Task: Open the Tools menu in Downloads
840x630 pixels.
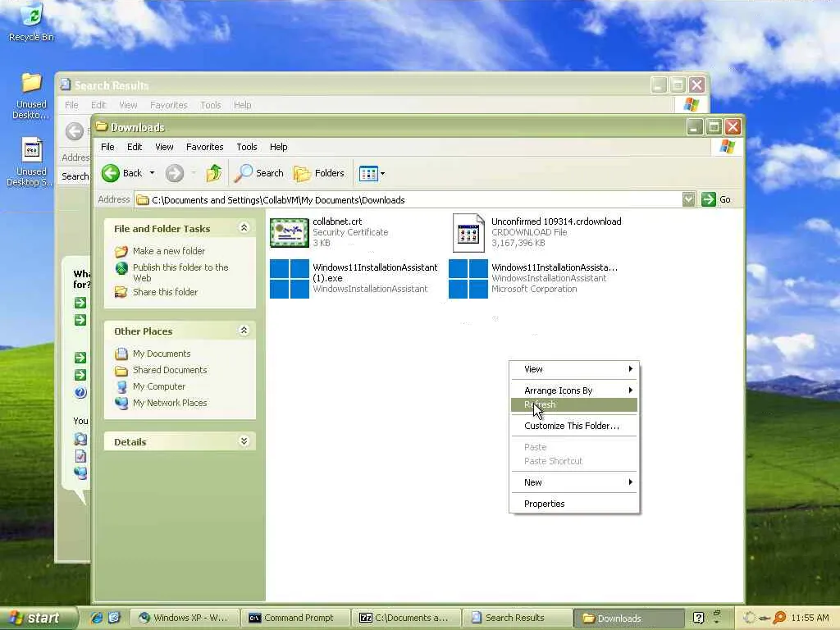Action: (x=247, y=147)
